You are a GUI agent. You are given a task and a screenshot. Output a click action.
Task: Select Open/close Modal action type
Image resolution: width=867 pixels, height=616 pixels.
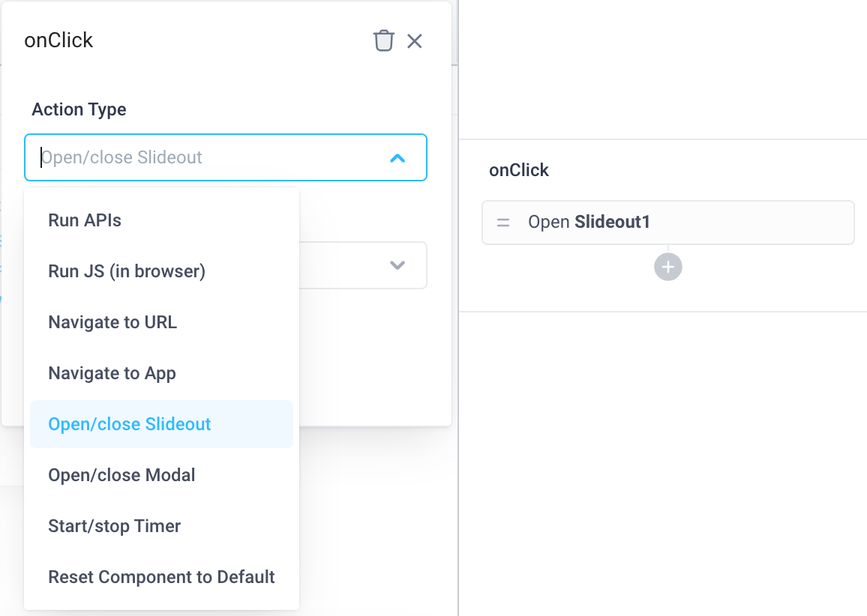121,475
